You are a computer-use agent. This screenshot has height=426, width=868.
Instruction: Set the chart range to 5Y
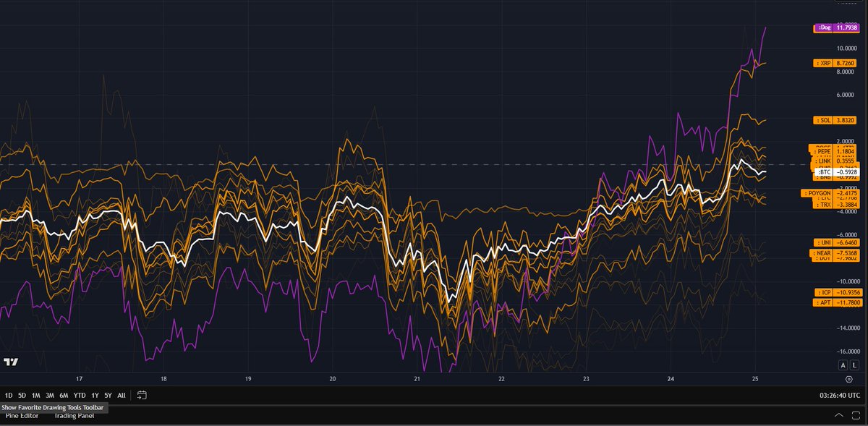(x=108, y=395)
